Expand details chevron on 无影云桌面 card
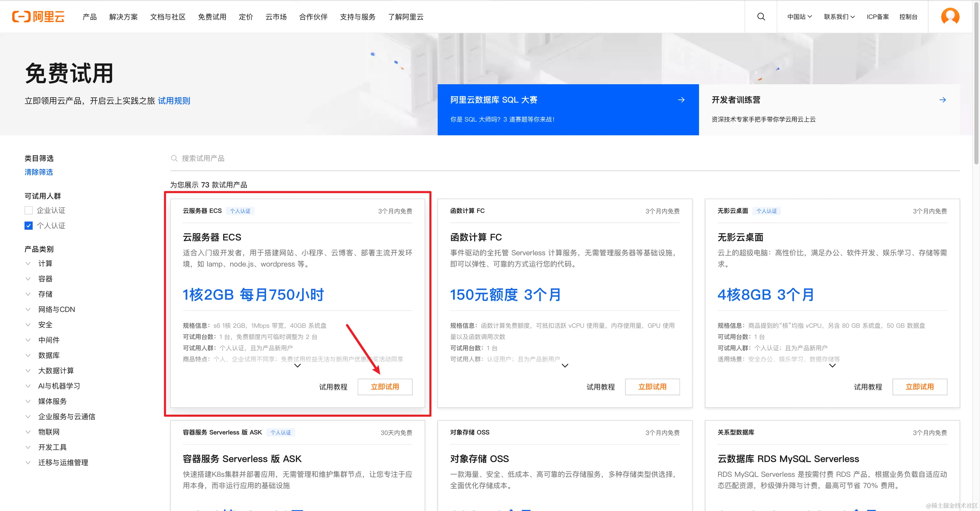980x511 pixels. coord(833,366)
